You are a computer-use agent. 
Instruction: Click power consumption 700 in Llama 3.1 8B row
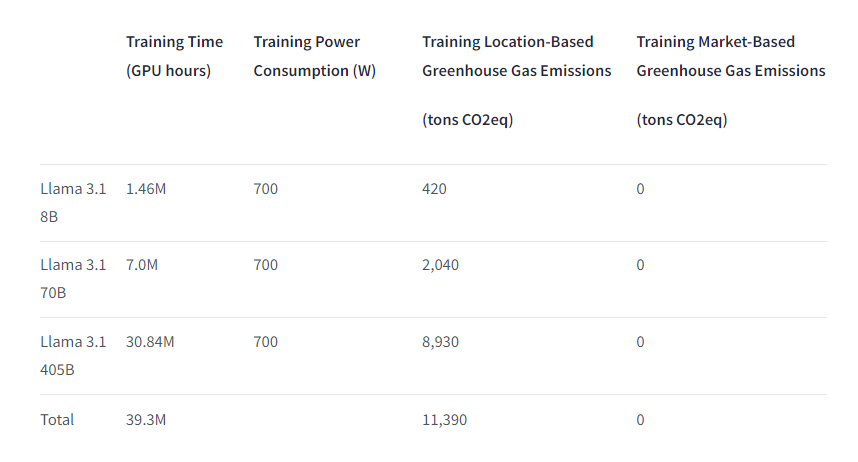266,189
